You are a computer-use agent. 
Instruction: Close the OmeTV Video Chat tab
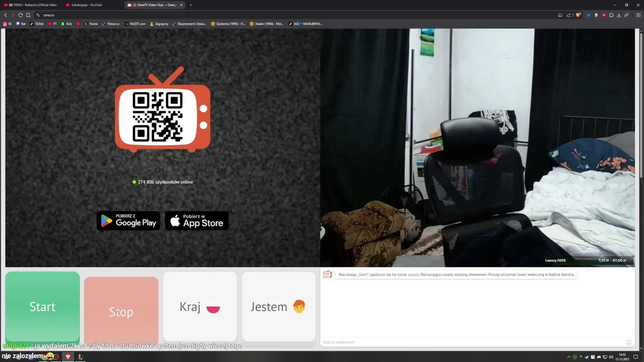(182, 5)
